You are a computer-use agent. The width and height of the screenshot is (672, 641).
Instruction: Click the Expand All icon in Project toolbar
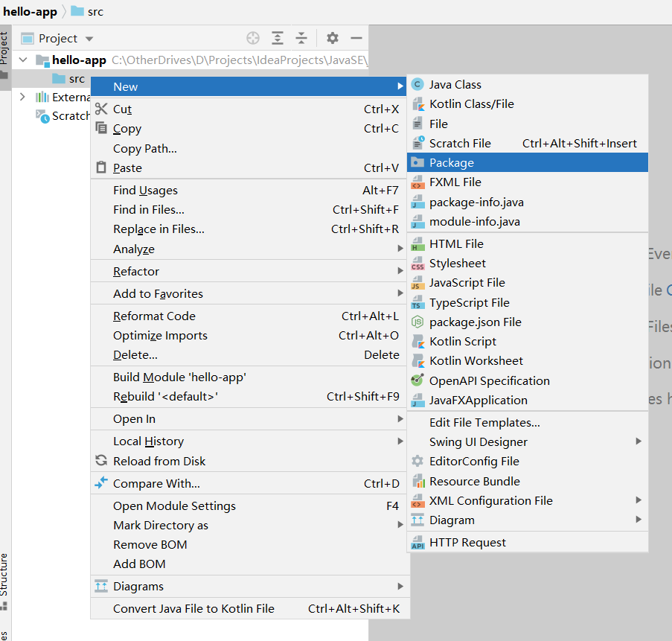pos(278,38)
